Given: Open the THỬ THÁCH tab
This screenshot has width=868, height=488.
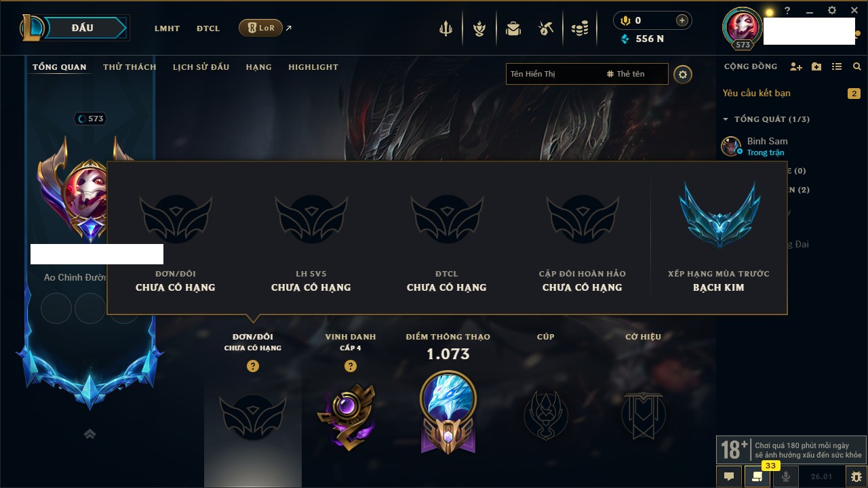Looking at the screenshot, I should 130,67.
